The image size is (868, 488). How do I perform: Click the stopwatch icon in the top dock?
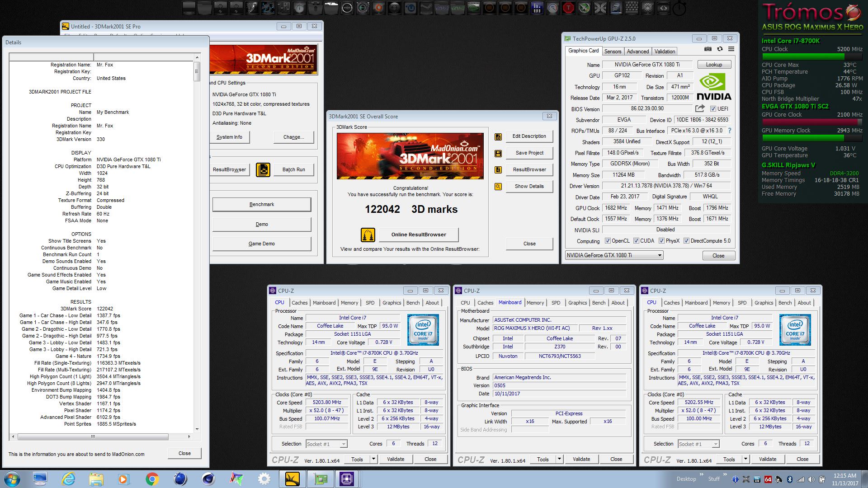(x=679, y=8)
